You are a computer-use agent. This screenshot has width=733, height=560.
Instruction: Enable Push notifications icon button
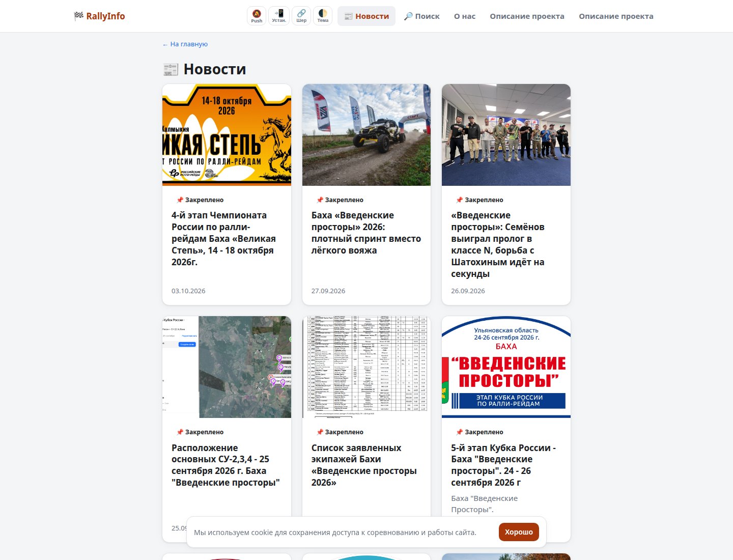click(257, 16)
